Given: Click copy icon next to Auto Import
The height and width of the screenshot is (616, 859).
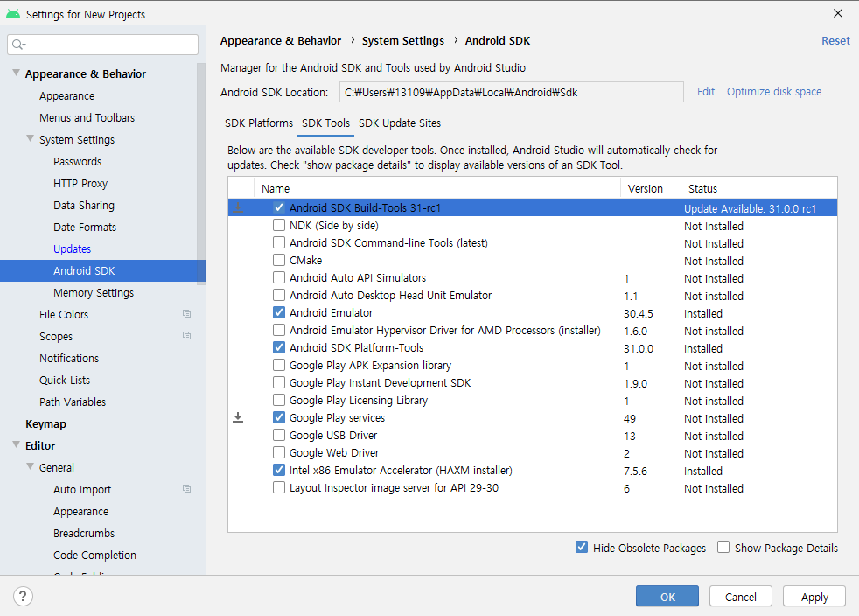Looking at the screenshot, I should (187, 489).
